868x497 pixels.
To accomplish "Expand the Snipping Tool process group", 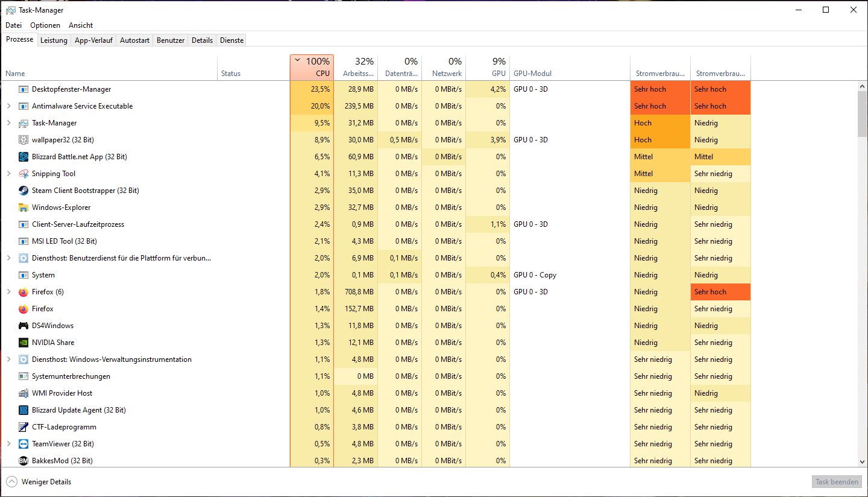I will click(x=8, y=174).
